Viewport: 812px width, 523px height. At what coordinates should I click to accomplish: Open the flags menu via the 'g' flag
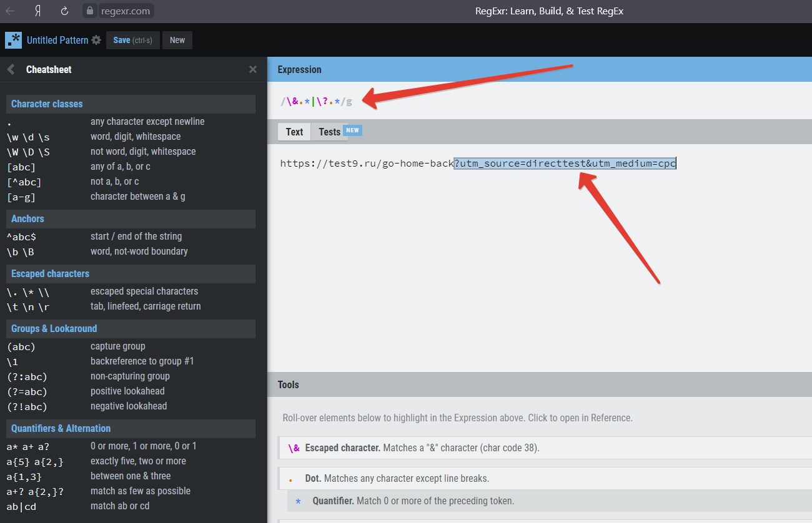pyautogui.click(x=349, y=101)
